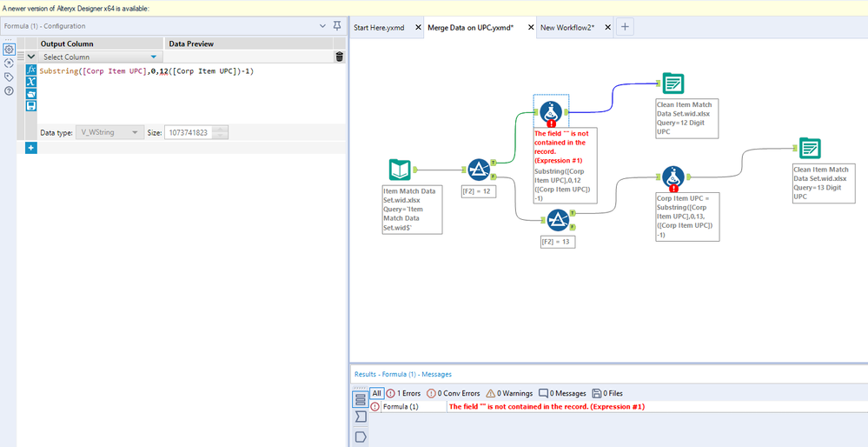Toggle the All messages filter
Viewport: 868px width, 447px height.
click(x=376, y=393)
